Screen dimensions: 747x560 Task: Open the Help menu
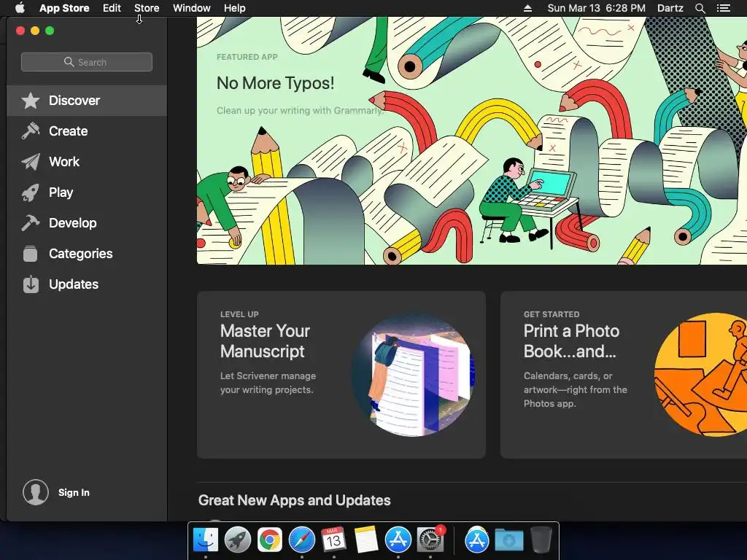point(234,8)
